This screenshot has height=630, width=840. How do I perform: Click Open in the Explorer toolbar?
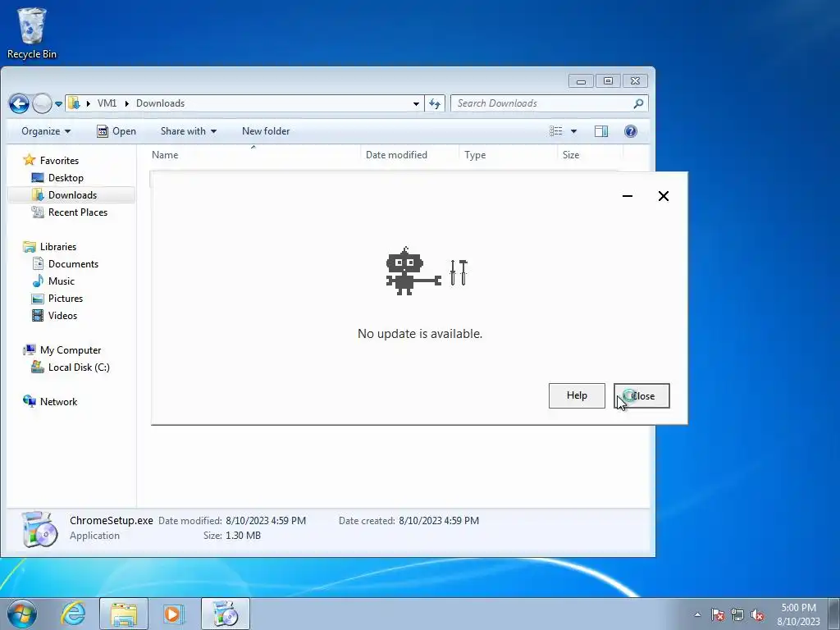[116, 131]
